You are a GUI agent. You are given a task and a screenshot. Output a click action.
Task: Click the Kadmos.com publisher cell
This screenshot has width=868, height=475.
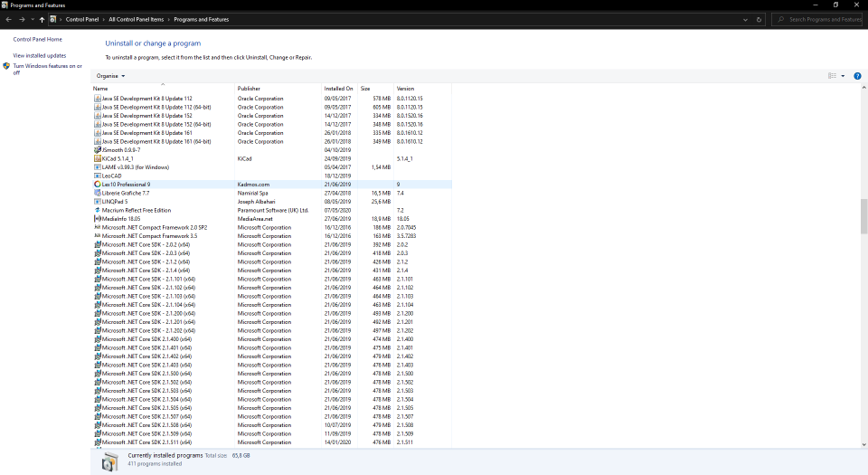point(253,185)
